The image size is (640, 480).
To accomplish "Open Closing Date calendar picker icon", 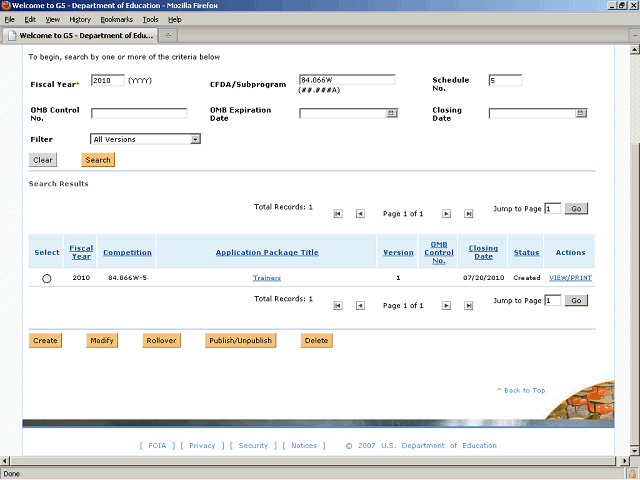I will pyautogui.click(x=581, y=113).
